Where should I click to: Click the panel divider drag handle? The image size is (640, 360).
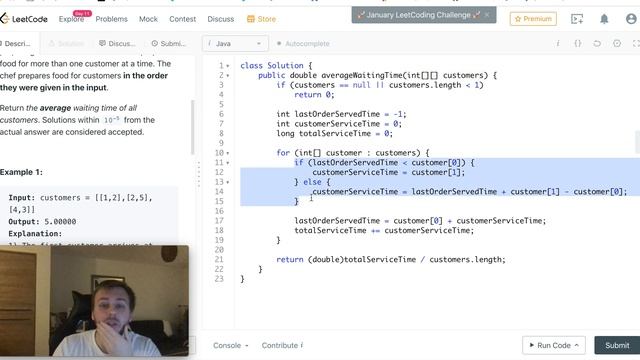[199, 174]
